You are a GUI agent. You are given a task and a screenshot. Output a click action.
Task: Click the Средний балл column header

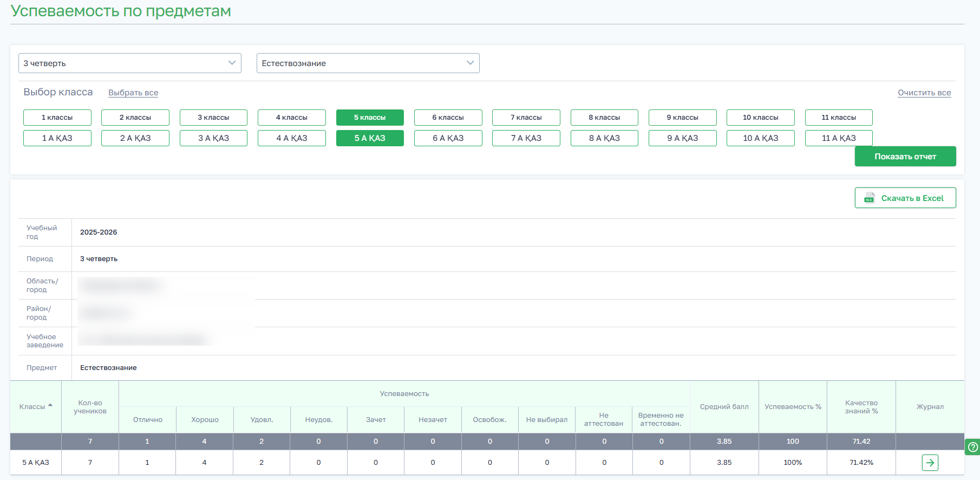724,407
